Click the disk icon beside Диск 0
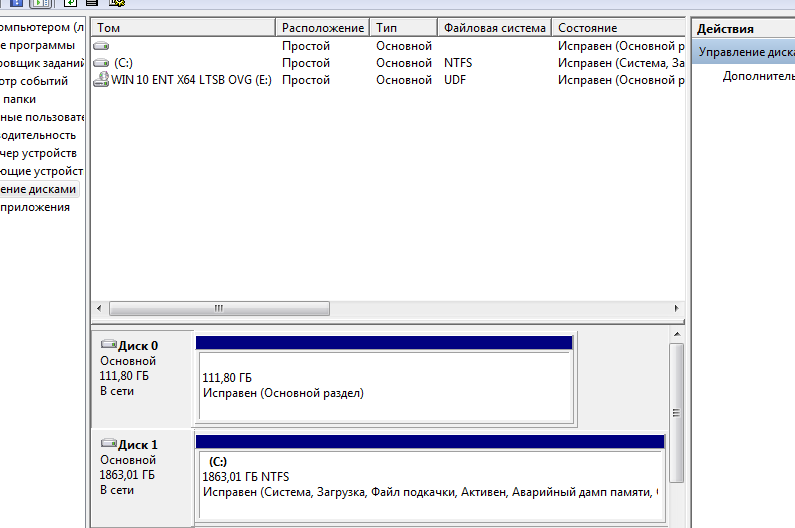The width and height of the screenshot is (795, 528). click(x=109, y=344)
